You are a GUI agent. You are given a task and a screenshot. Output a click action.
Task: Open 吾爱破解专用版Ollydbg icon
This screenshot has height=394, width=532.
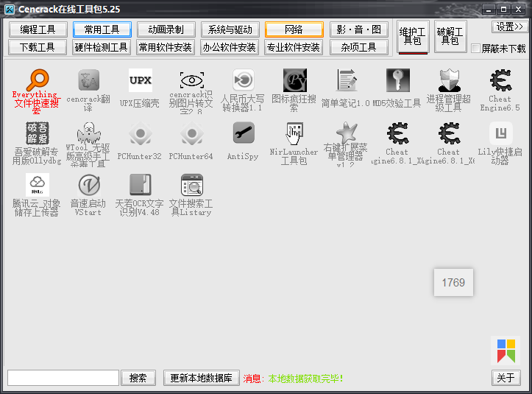(38, 133)
